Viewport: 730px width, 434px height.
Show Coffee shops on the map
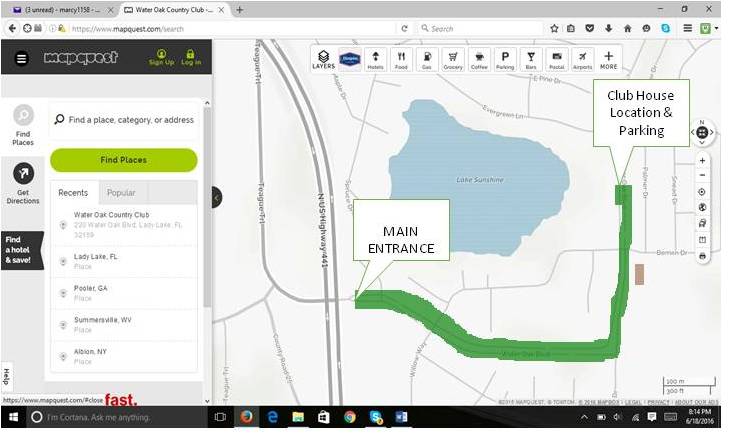coord(479,60)
